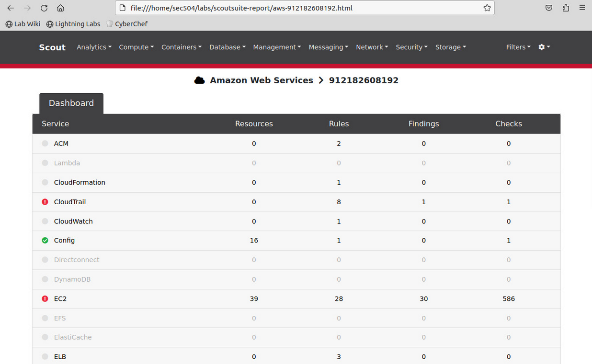Click the red alert icon for EC2
592x364 pixels.
click(x=45, y=298)
